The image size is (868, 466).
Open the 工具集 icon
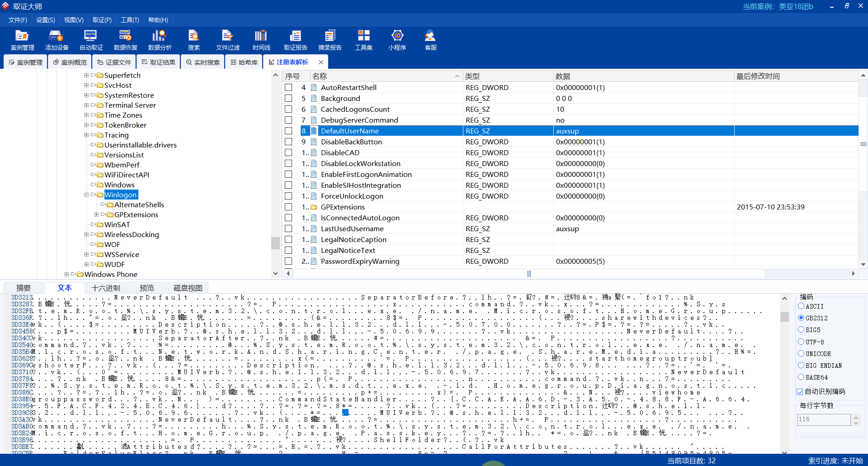[x=363, y=40]
